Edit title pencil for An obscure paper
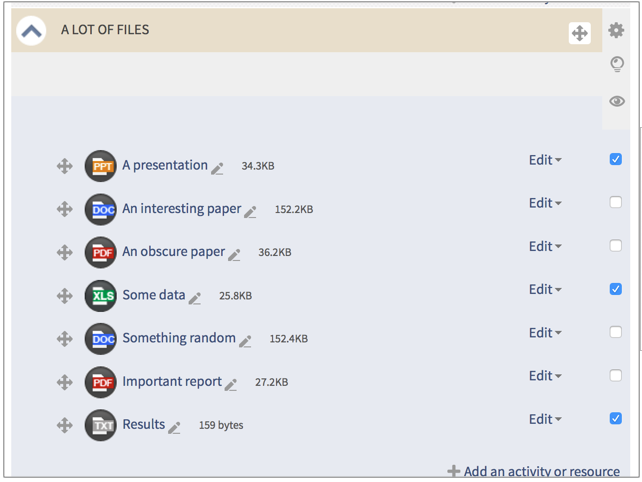Image resolution: width=642 pixels, height=482 pixels. click(x=234, y=255)
